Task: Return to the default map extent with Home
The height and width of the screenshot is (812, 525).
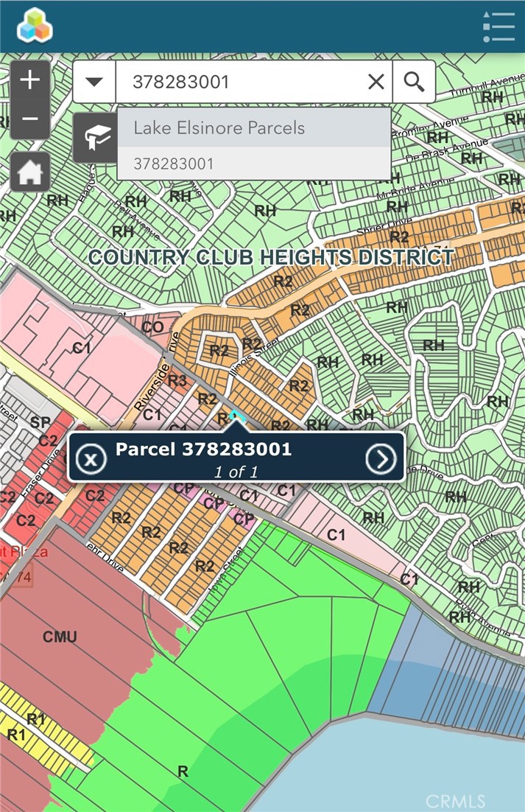Action: 30,172
